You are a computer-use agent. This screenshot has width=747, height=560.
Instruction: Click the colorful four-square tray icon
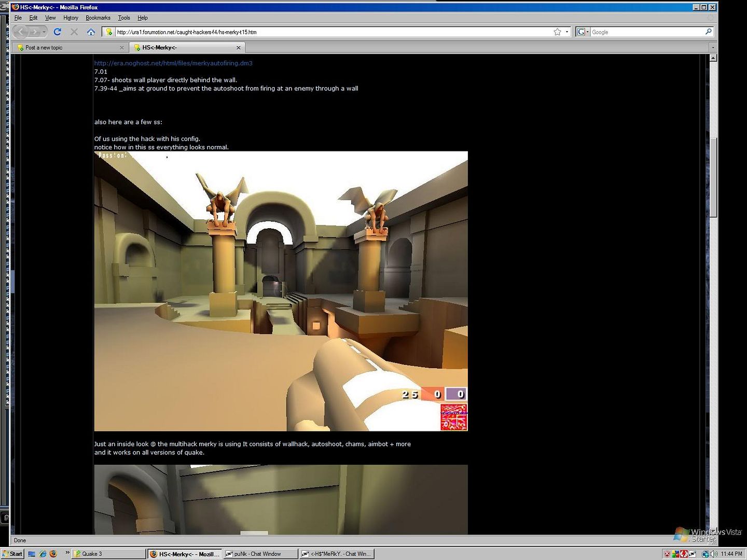coord(676,554)
